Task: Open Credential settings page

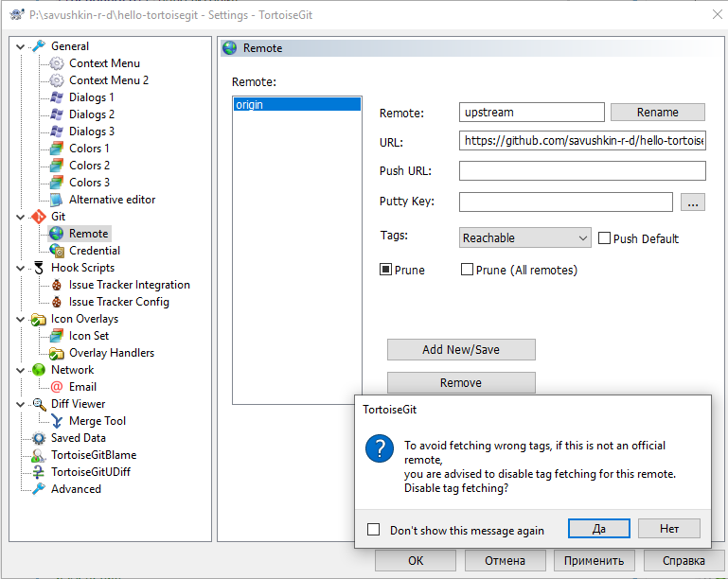Action: click(x=95, y=251)
